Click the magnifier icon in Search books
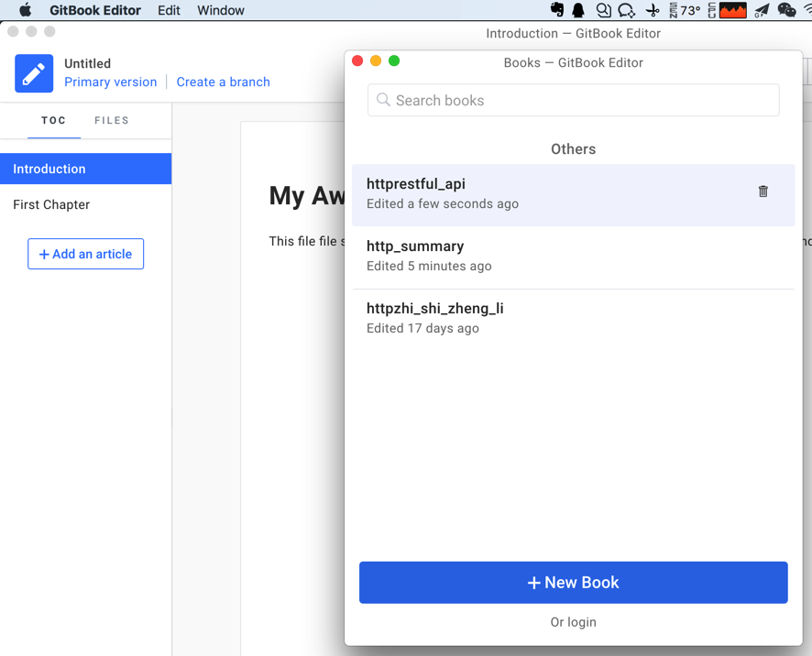The height and width of the screenshot is (656, 812). [x=383, y=100]
